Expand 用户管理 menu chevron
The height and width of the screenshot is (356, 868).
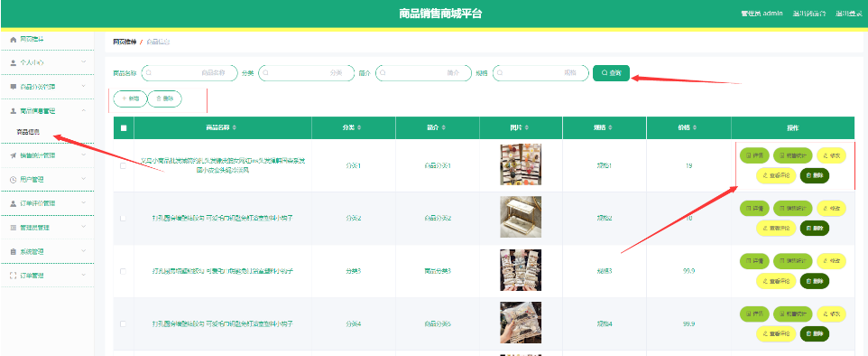[x=84, y=179]
